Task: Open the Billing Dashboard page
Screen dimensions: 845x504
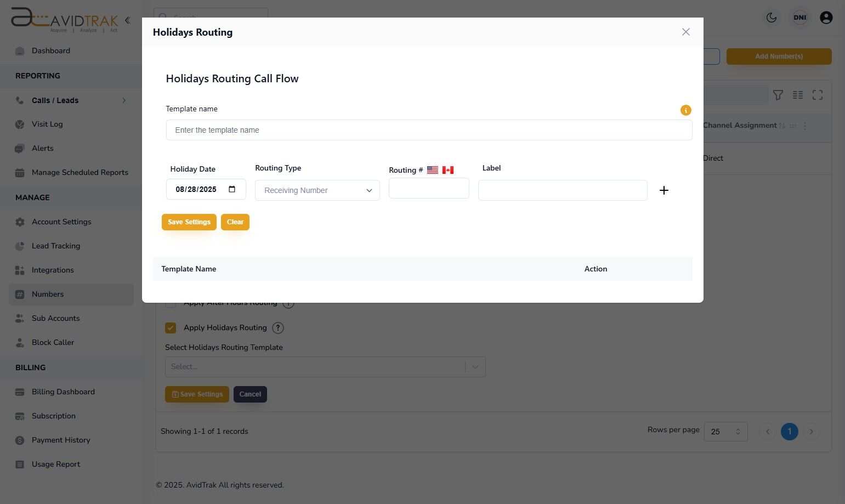Action: 63,392
